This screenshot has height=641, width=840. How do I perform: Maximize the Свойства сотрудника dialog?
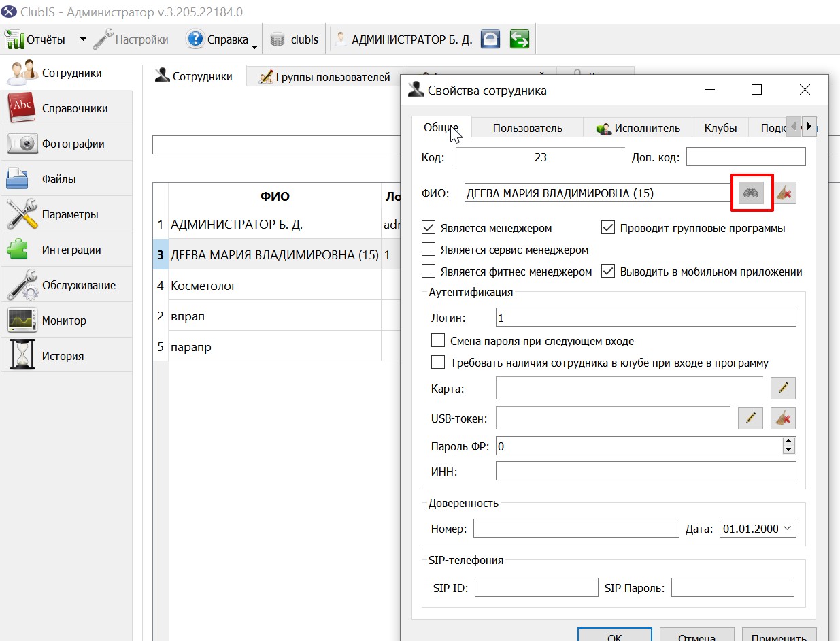point(756,90)
